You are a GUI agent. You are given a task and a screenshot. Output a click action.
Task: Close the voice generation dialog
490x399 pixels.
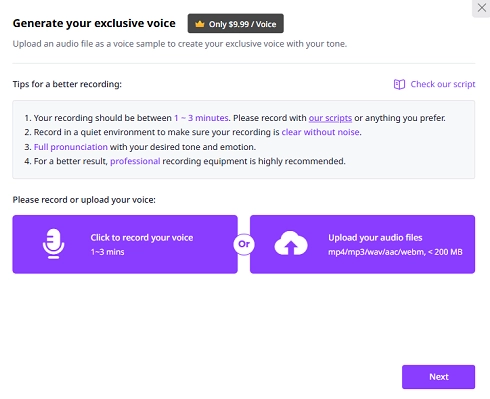(481, 8)
